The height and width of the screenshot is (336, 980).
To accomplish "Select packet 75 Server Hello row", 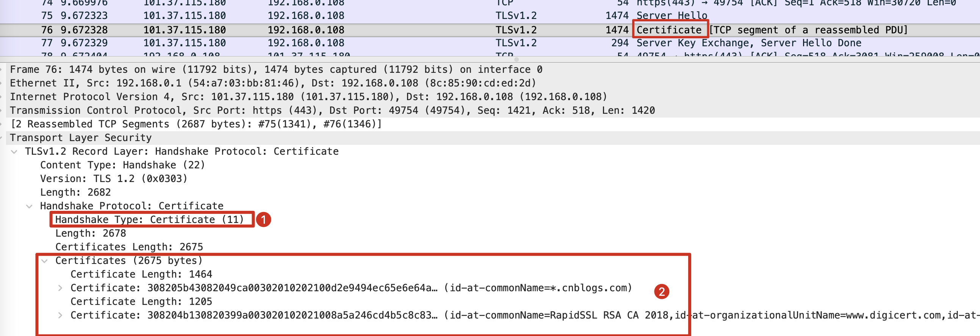I will click(x=490, y=16).
